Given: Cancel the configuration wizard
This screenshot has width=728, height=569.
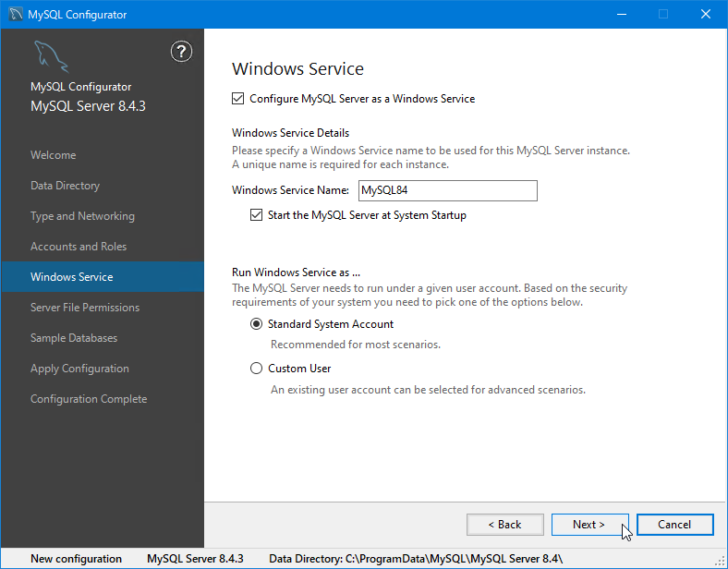Looking at the screenshot, I should click(675, 525).
